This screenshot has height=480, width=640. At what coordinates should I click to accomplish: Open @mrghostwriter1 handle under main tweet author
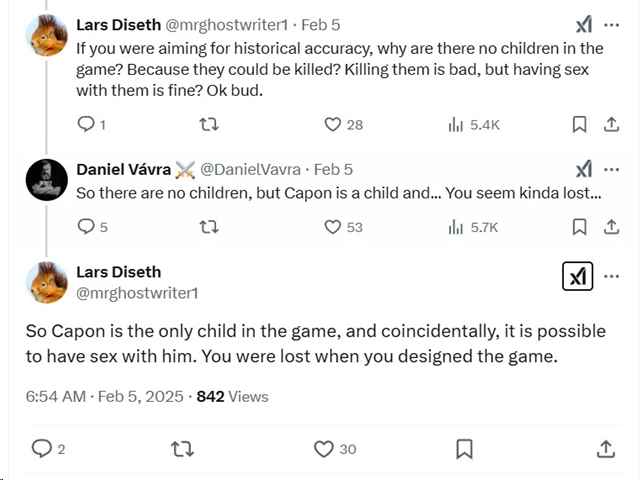(x=137, y=293)
